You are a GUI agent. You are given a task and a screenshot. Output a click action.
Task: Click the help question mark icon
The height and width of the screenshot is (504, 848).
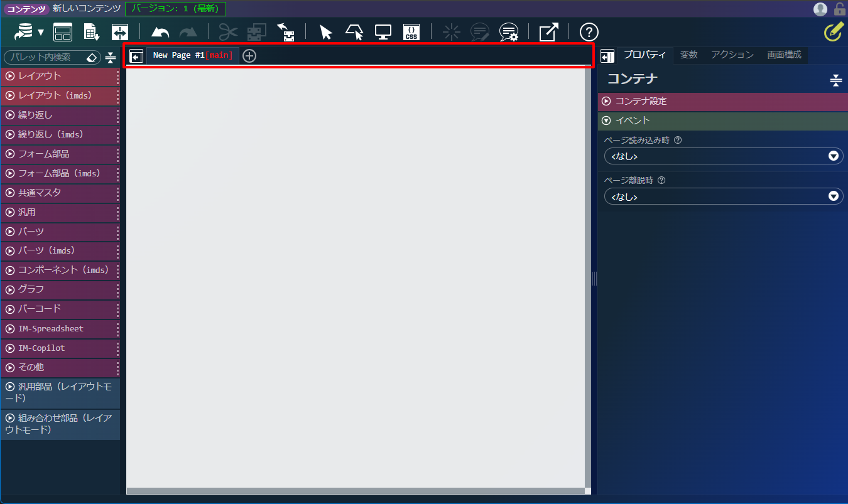(589, 33)
